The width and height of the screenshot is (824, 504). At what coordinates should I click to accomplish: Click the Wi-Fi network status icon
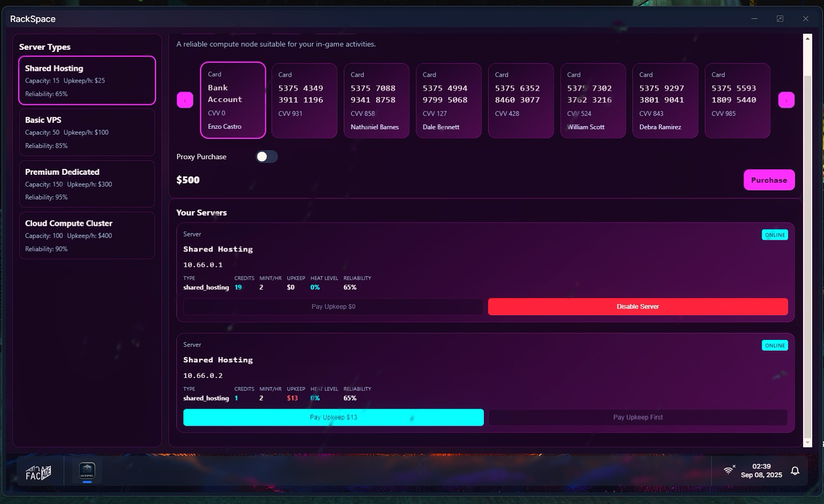(x=729, y=470)
